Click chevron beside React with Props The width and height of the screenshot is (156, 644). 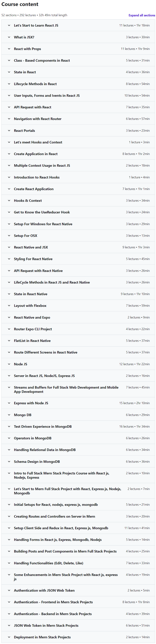coord(9,49)
